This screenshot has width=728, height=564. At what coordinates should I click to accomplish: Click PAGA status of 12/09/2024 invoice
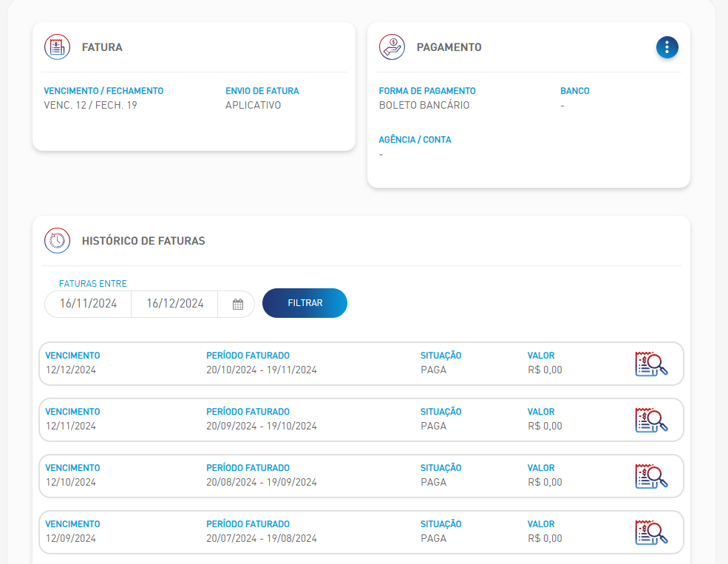click(x=434, y=538)
